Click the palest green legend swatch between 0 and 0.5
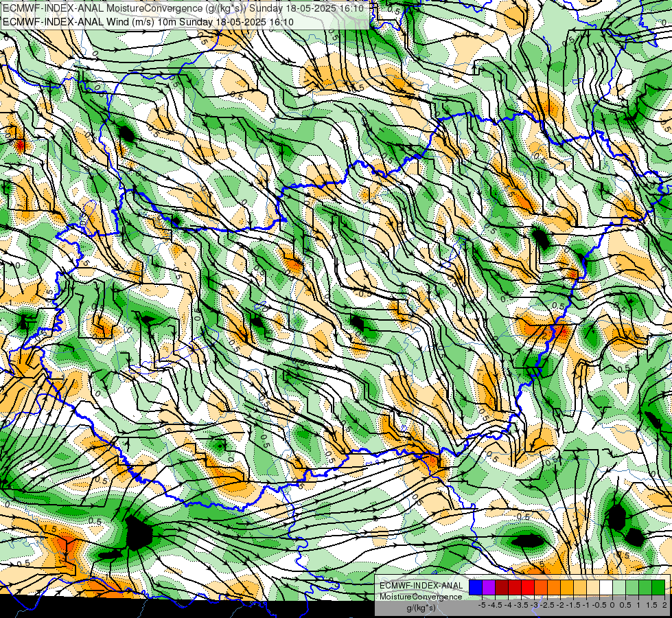Image resolution: width=672 pixels, height=618 pixels. (619, 588)
